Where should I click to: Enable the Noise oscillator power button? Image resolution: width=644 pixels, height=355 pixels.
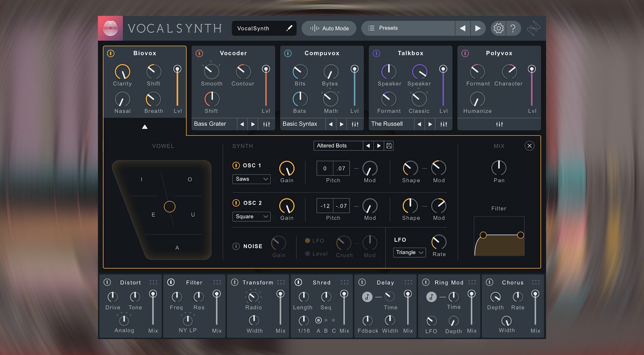click(236, 246)
